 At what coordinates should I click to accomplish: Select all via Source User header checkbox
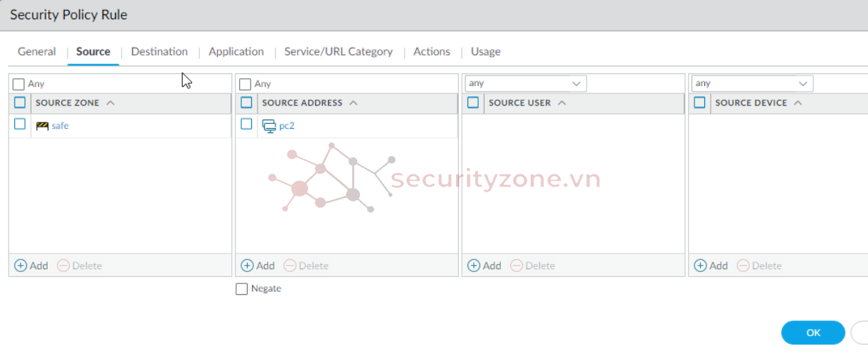pyautogui.click(x=473, y=103)
